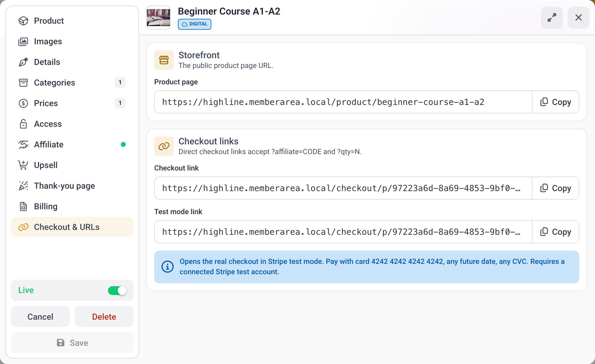This screenshot has width=595, height=364.
Task: Click the Test mode link URL field
Action: [x=343, y=232]
